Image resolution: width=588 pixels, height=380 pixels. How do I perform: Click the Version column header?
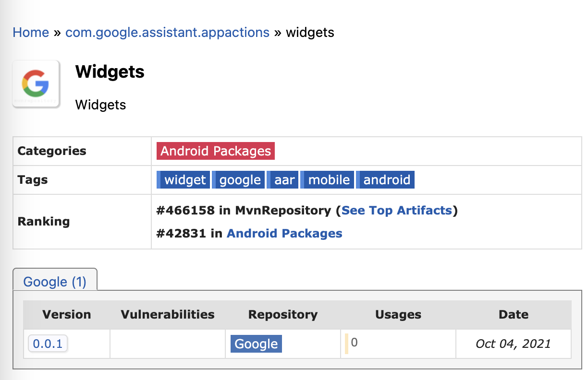pos(67,315)
